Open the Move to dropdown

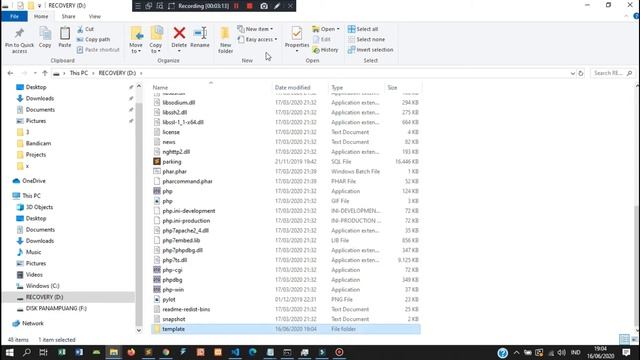pos(136,40)
